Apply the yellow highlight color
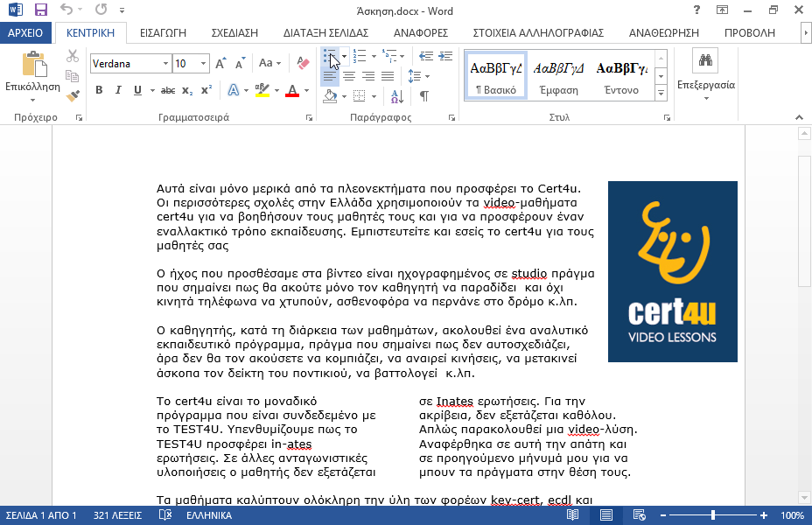Screen dimensions: 812x525 point(262,90)
